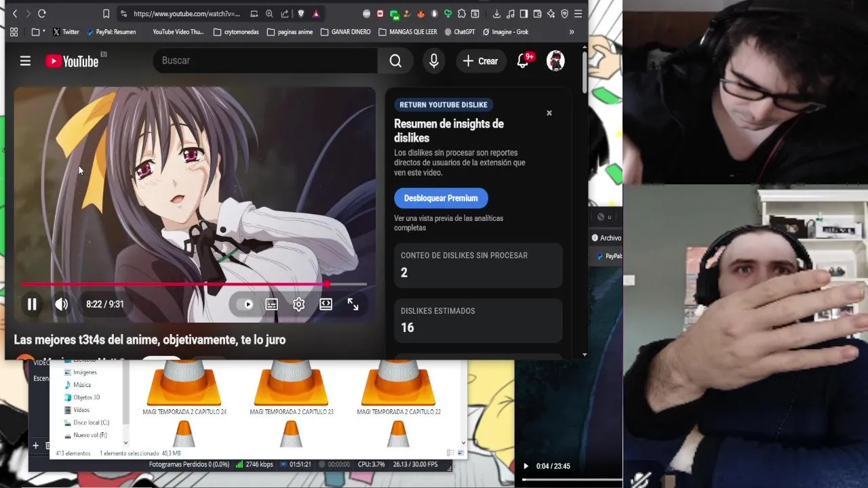Click the video title Las mejores t3t4s del anime
This screenshot has height=488, width=868.
pyautogui.click(x=150, y=340)
